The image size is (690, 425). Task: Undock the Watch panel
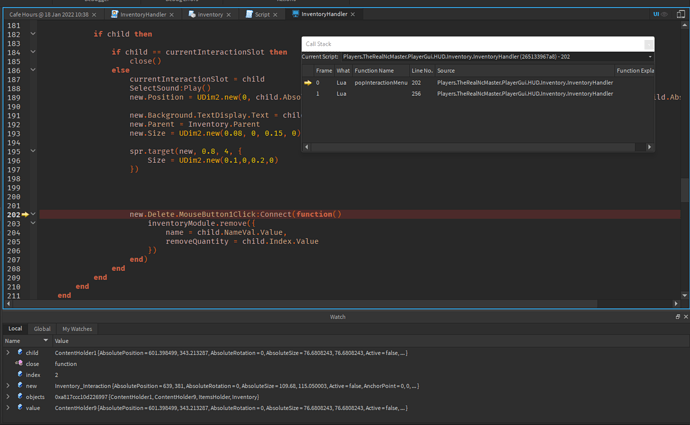point(678,317)
